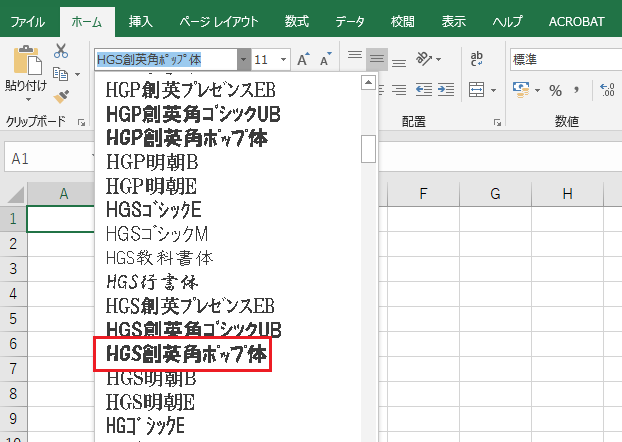Click the Wrap Text icon

(476, 59)
